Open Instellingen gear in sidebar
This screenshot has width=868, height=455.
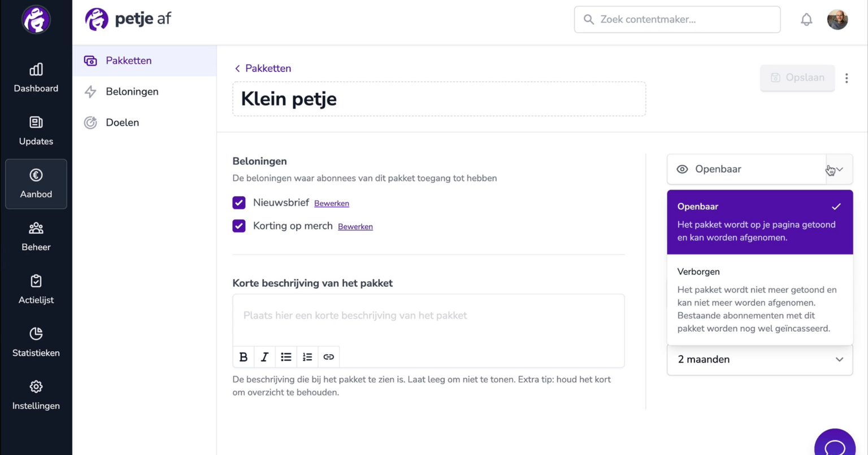[x=36, y=395]
